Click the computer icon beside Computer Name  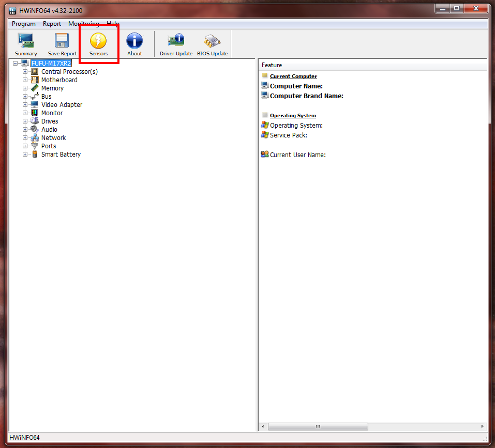[x=264, y=85]
